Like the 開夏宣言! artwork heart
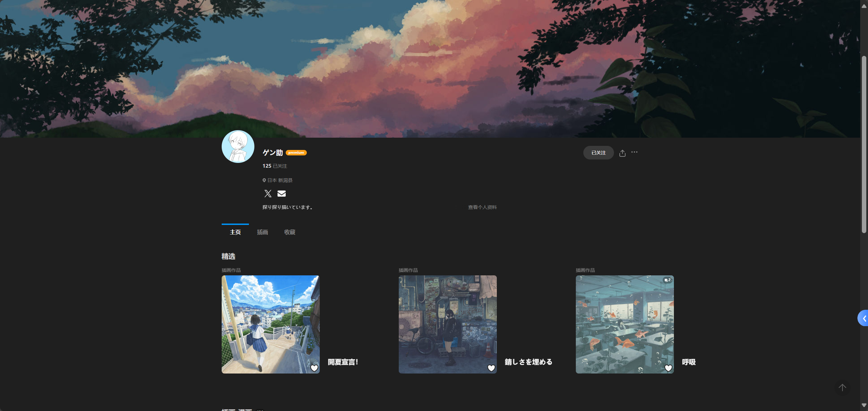 (x=314, y=368)
